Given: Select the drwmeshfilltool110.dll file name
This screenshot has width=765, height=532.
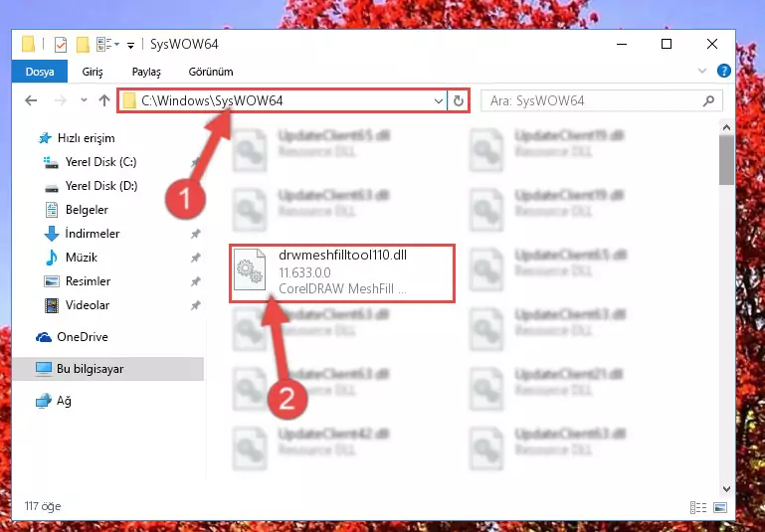Looking at the screenshot, I should point(342,255).
